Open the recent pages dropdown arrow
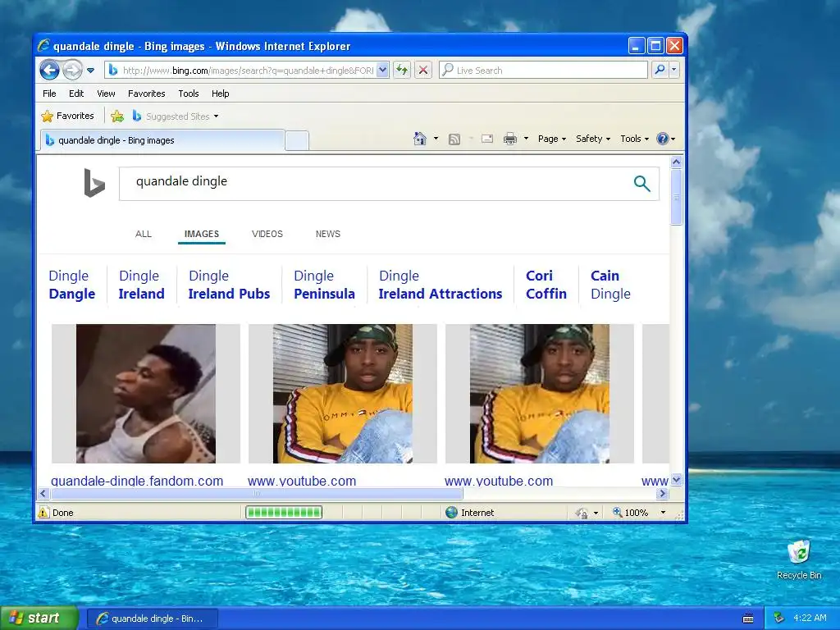This screenshot has width=840, height=630. pos(90,71)
